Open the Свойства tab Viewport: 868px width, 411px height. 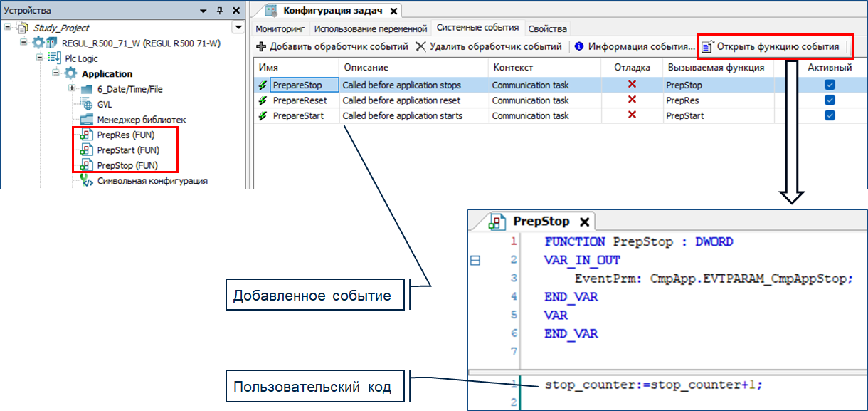pyautogui.click(x=547, y=29)
